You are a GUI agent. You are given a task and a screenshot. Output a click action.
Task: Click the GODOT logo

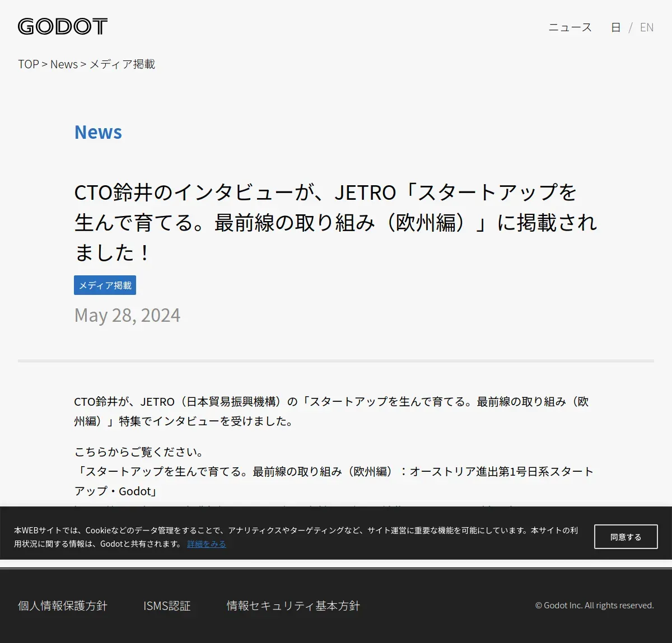(x=63, y=26)
